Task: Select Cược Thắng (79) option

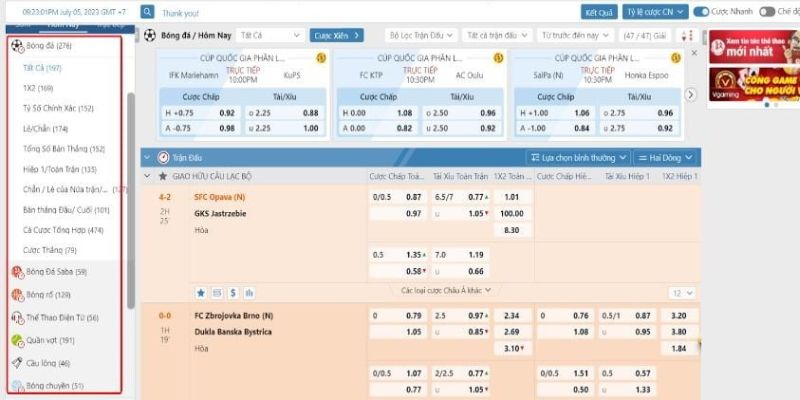Action: click(49, 251)
